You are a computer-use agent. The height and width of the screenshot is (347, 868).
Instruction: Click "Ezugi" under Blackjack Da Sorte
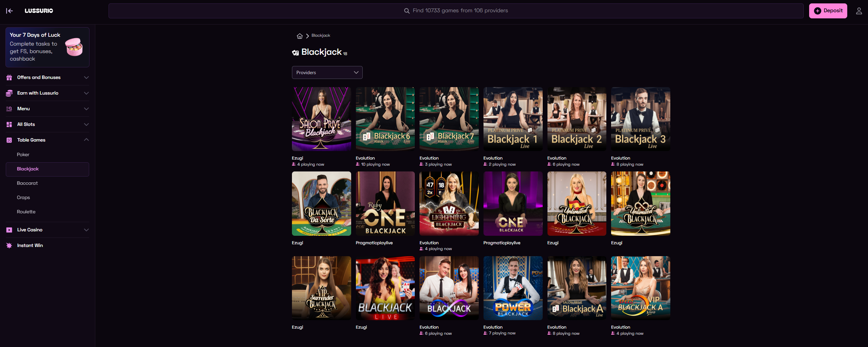click(297, 243)
